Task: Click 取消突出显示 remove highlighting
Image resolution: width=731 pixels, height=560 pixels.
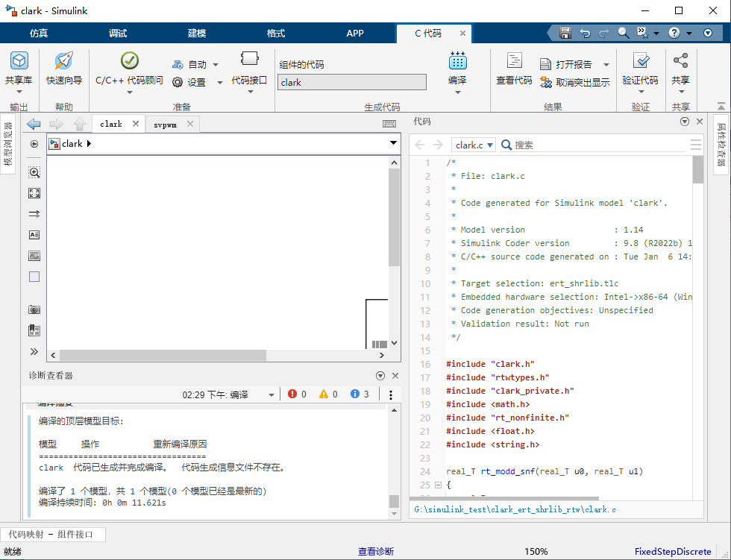Action: pos(575,83)
